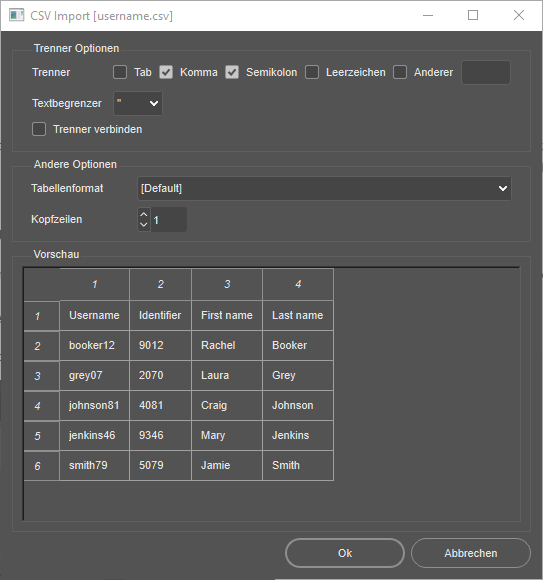Image resolution: width=543 pixels, height=580 pixels.
Task: Uncheck the Komma separator checkbox
Action: (x=166, y=72)
